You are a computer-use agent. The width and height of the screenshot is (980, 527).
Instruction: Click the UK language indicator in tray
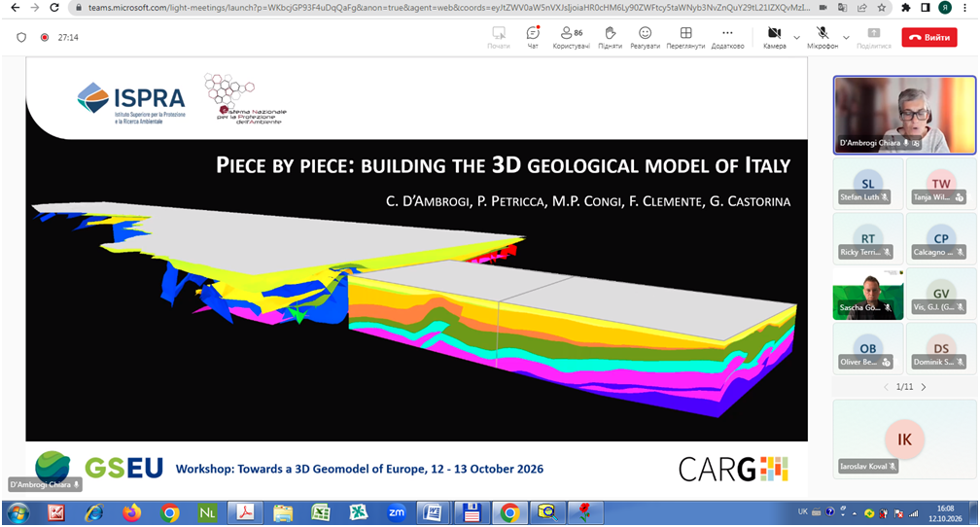(x=802, y=512)
